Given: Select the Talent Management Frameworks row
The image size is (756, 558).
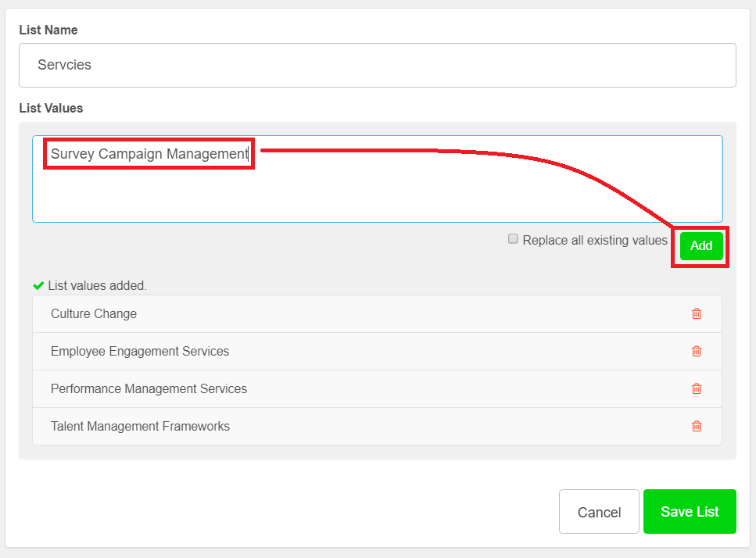Looking at the screenshot, I should point(377,427).
